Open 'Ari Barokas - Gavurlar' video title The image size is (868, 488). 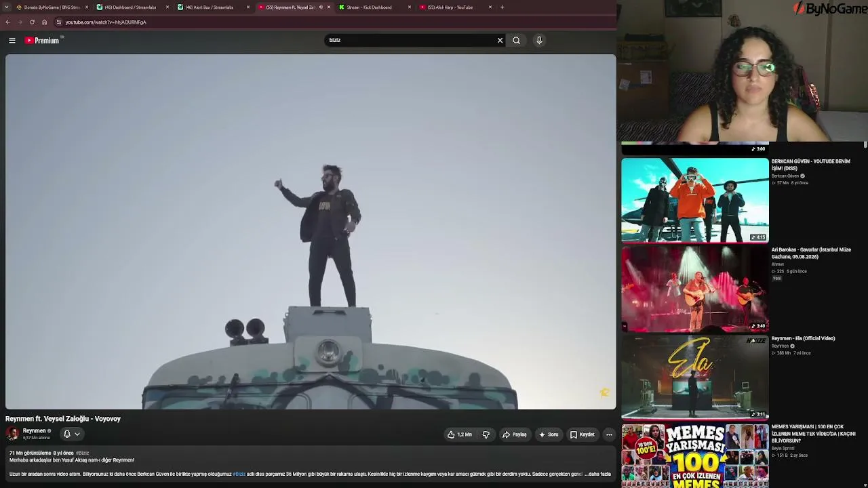point(811,253)
